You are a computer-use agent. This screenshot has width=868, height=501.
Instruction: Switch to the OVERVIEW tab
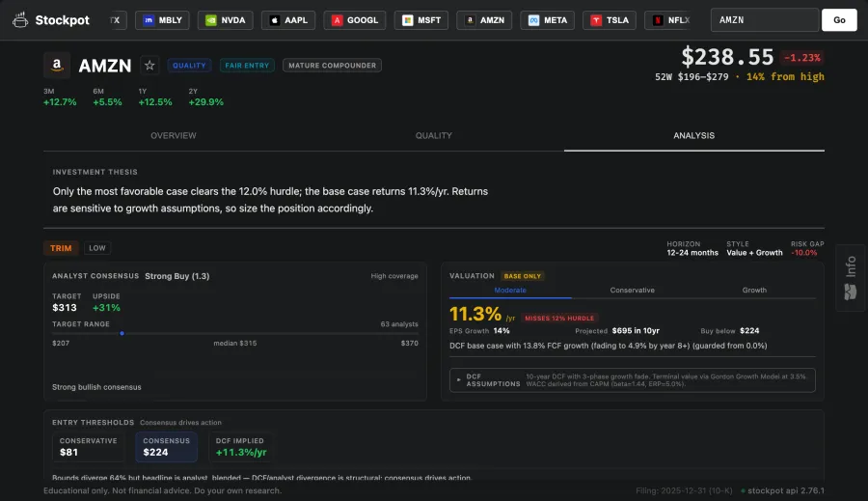coord(174,136)
